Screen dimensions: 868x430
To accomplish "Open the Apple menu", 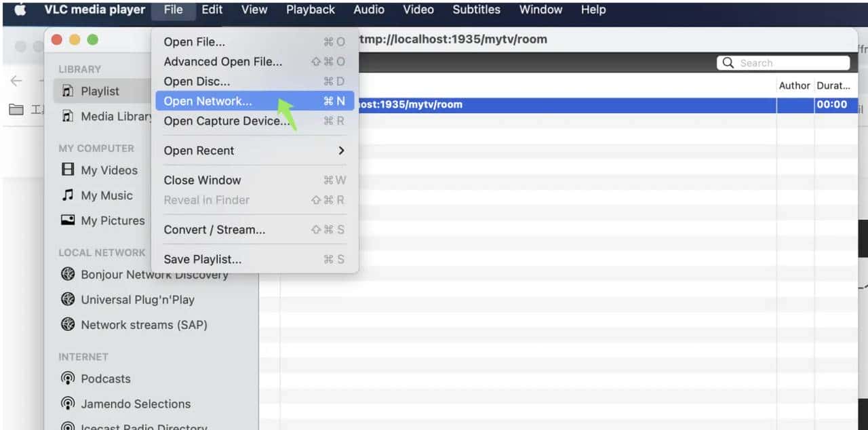I will tap(20, 9).
